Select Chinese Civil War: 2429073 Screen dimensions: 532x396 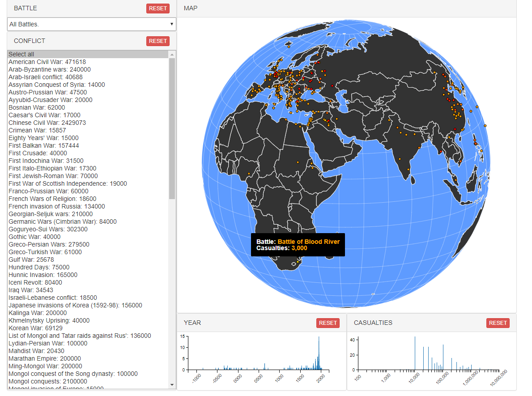[88, 123]
